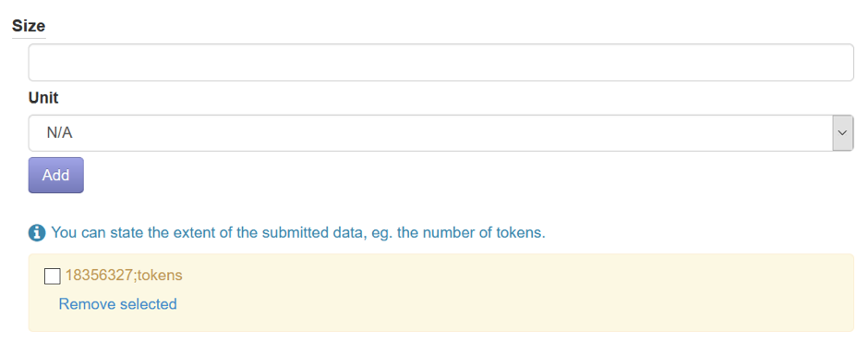Image resolution: width=868 pixels, height=344 pixels.
Task: Place the cursor in the empty Size box
Action: click(x=440, y=63)
